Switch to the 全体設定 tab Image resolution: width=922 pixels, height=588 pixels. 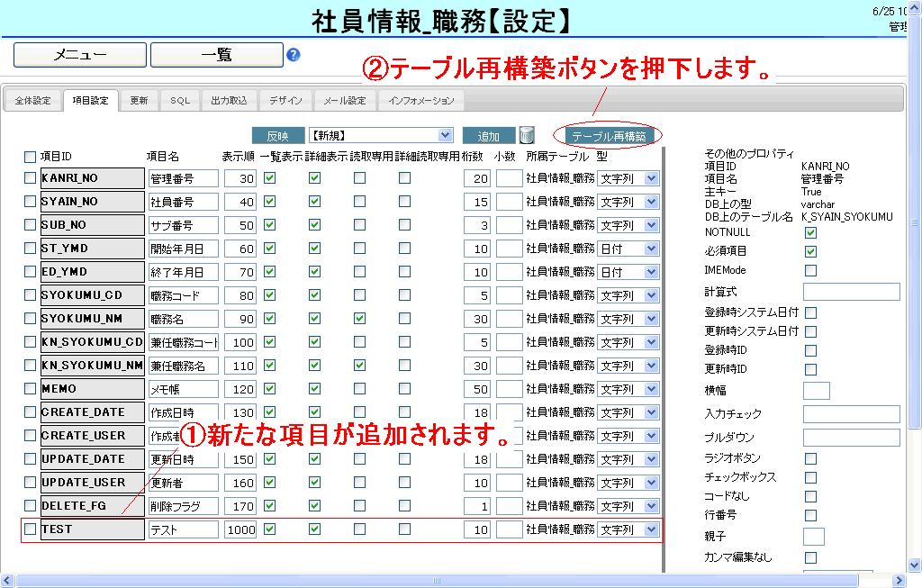coord(32,101)
